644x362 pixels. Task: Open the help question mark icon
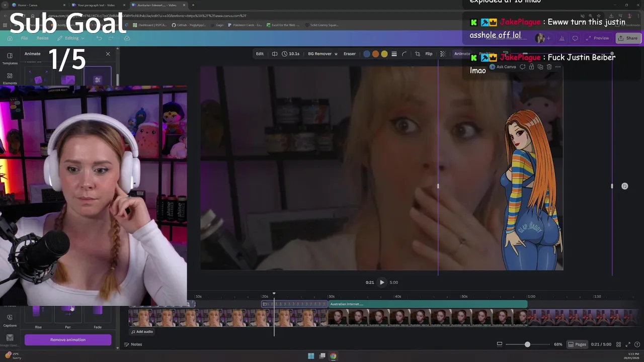point(638,344)
